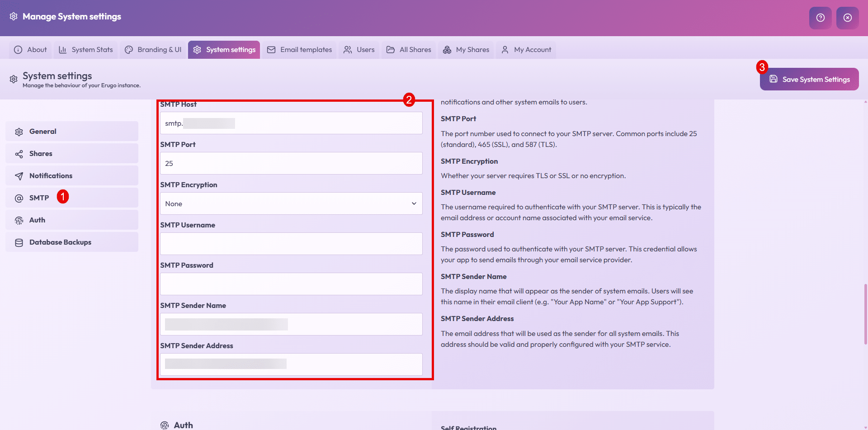The height and width of the screenshot is (430, 868).
Task: Click the Auth fingerprint sidebar icon
Action: coord(19,220)
